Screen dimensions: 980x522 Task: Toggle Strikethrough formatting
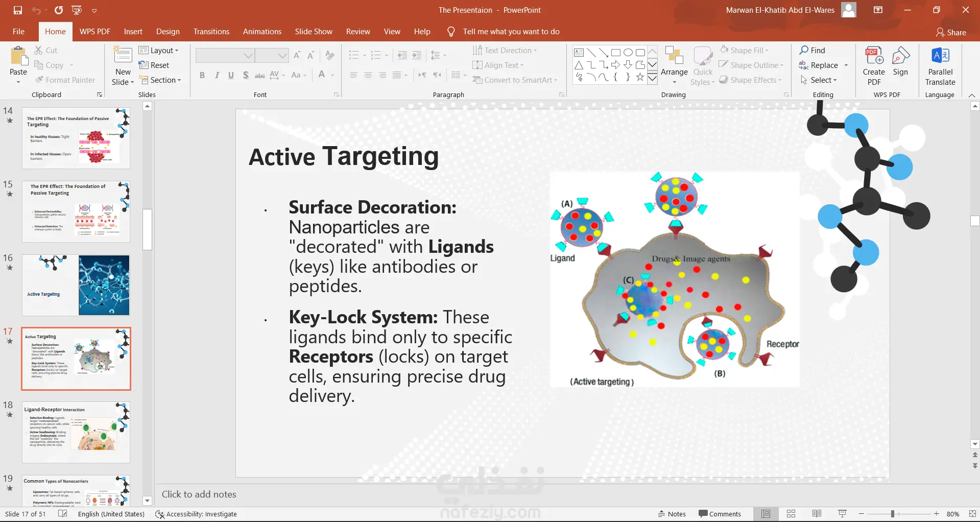pyautogui.click(x=260, y=75)
